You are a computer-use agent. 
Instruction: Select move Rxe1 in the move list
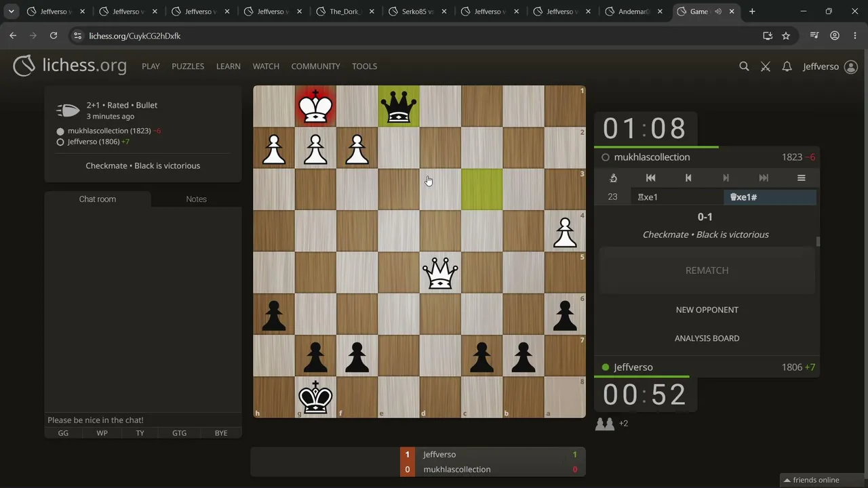tap(677, 197)
